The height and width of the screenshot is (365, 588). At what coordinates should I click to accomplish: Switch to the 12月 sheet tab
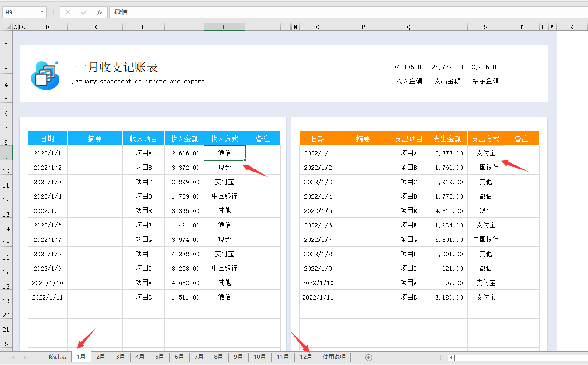[x=306, y=357]
